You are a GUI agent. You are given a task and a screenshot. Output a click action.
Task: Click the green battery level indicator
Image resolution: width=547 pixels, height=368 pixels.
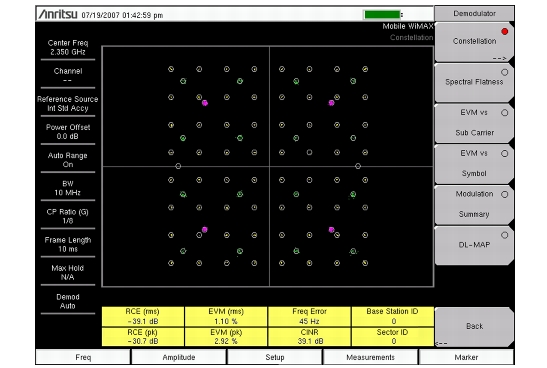[x=382, y=15]
